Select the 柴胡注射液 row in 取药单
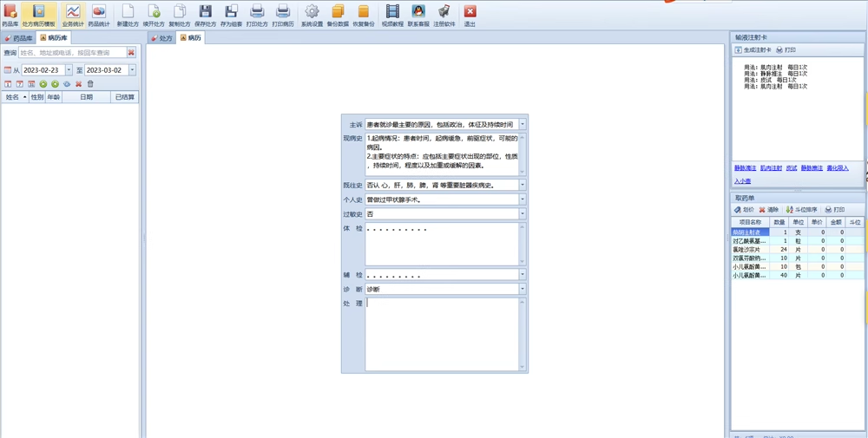868x438 pixels. click(x=796, y=232)
